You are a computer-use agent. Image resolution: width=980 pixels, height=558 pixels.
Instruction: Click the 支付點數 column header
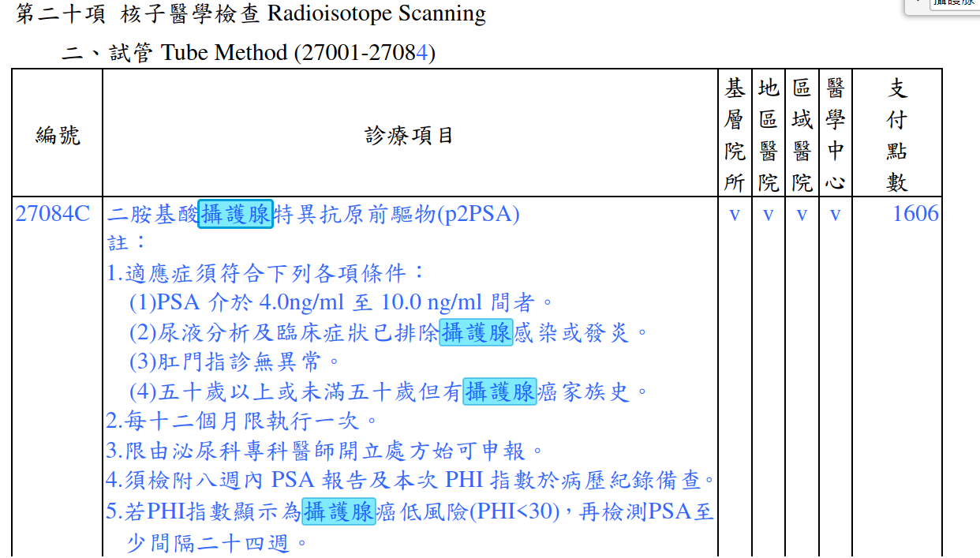[897, 135]
